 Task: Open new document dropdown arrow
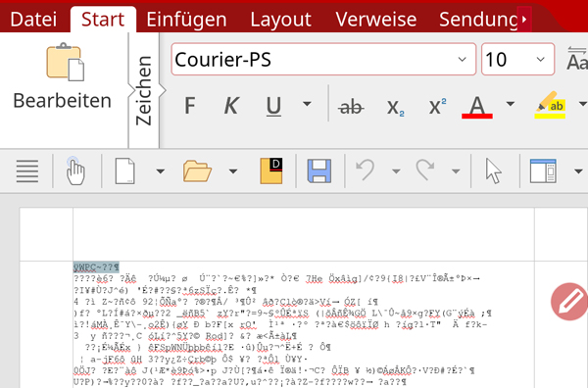point(161,171)
